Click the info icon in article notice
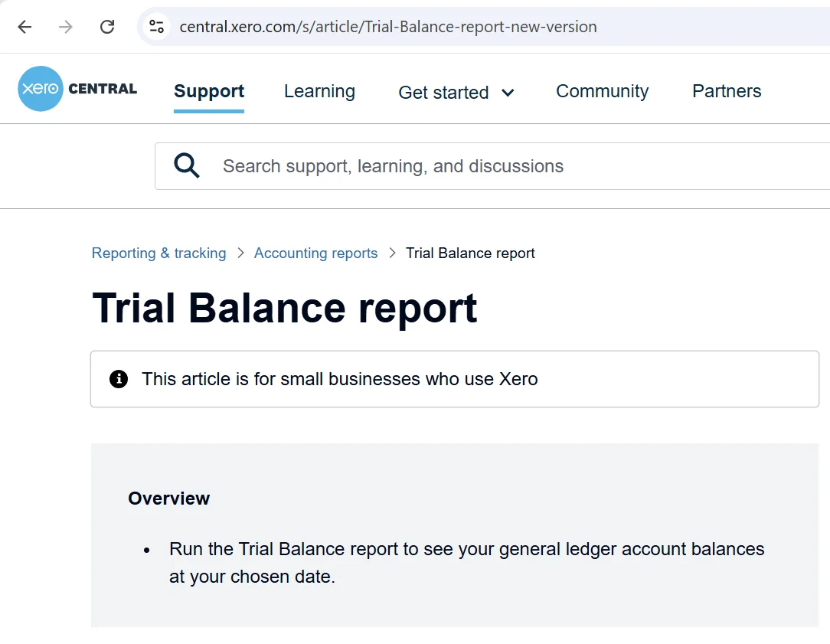This screenshot has height=644, width=830. click(119, 379)
